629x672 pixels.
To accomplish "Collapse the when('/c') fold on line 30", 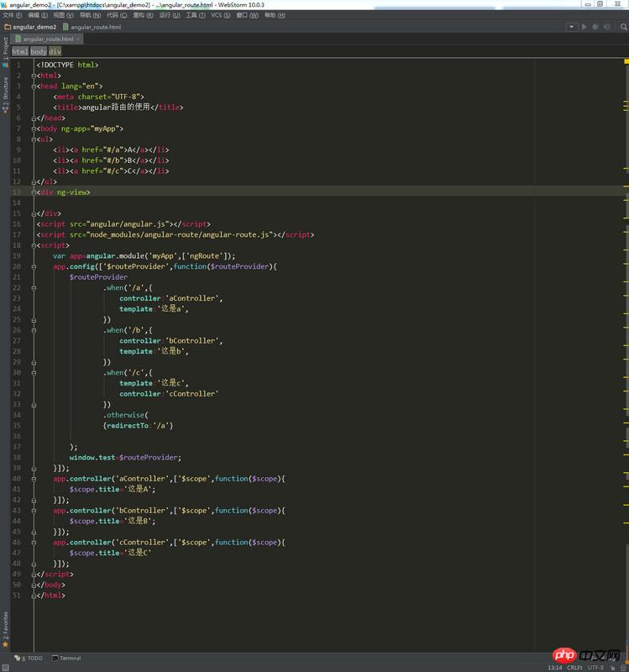I will coord(34,373).
